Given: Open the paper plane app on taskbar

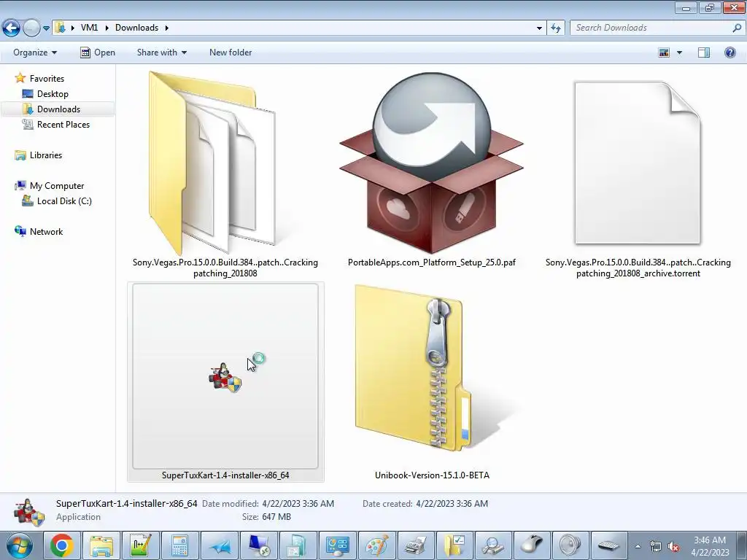Looking at the screenshot, I should click(219, 545).
